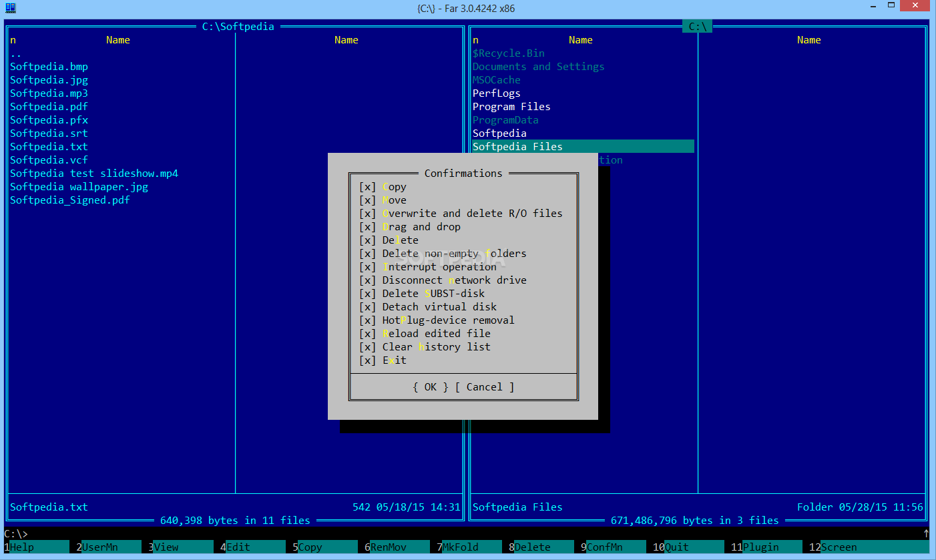936x560 pixels.
Task: Click the 8 Delete key bar item
Action: click(x=541, y=547)
